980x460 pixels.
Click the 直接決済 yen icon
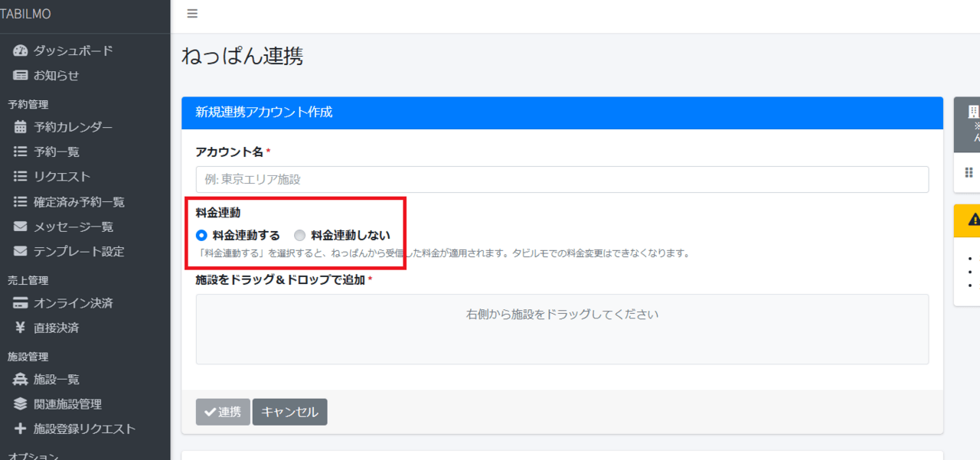pyautogui.click(x=21, y=328)
